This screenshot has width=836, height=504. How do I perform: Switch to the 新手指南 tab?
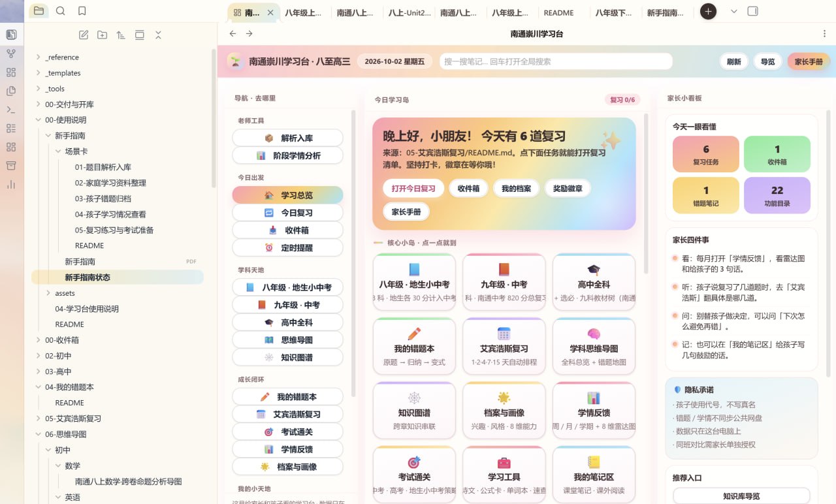[x=666, y=12]
